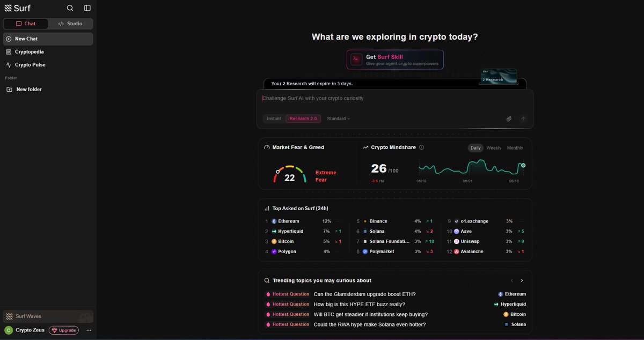Image resolution: width=644 pixels, height=340 pixels.
Task: Select Instant mode
Action: pos(274,119)
